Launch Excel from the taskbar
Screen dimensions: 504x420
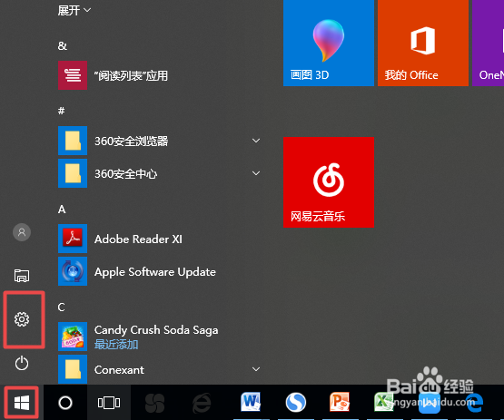pos(384,402)
